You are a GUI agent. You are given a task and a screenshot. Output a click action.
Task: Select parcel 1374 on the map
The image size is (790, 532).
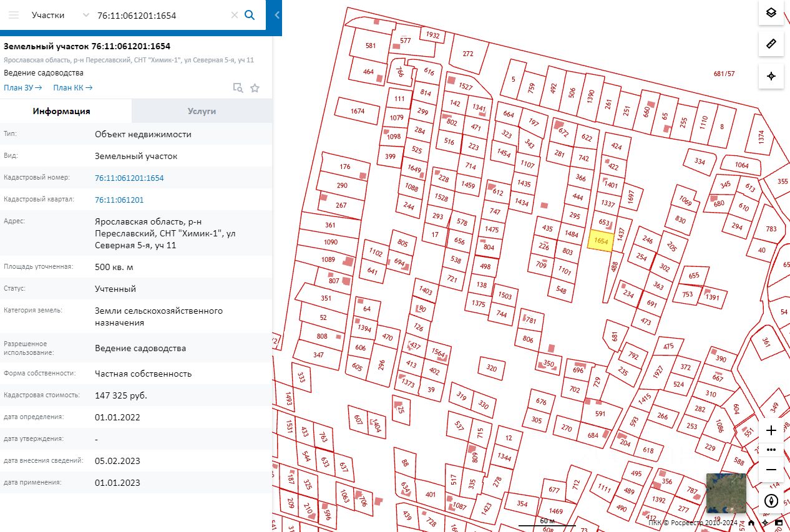click(761, 137)
